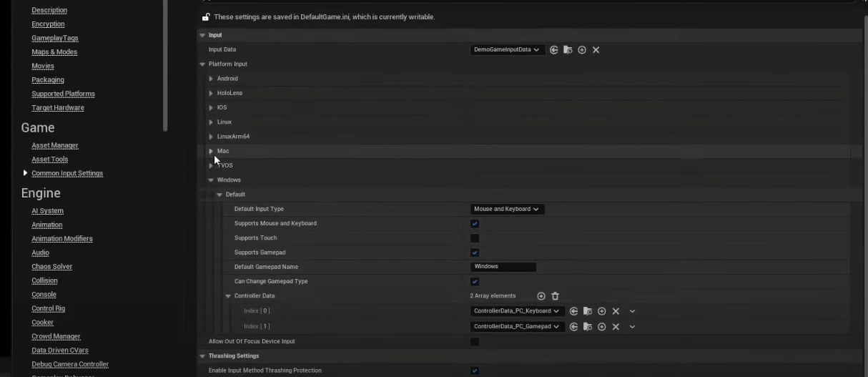Expand the Android platform entry
This screenshot has width=868, height=377.
tap(211, 79)
